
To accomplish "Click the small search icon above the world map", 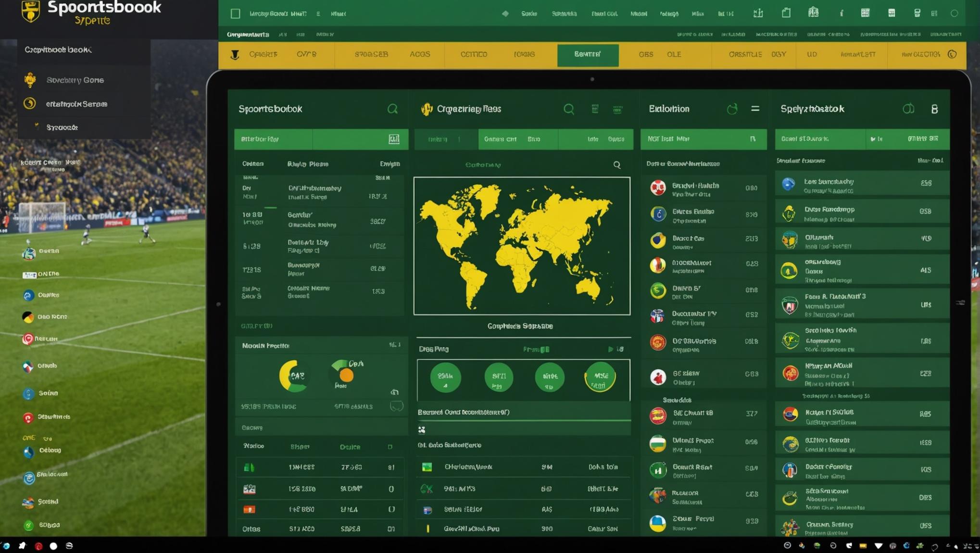I will [617, 165].
